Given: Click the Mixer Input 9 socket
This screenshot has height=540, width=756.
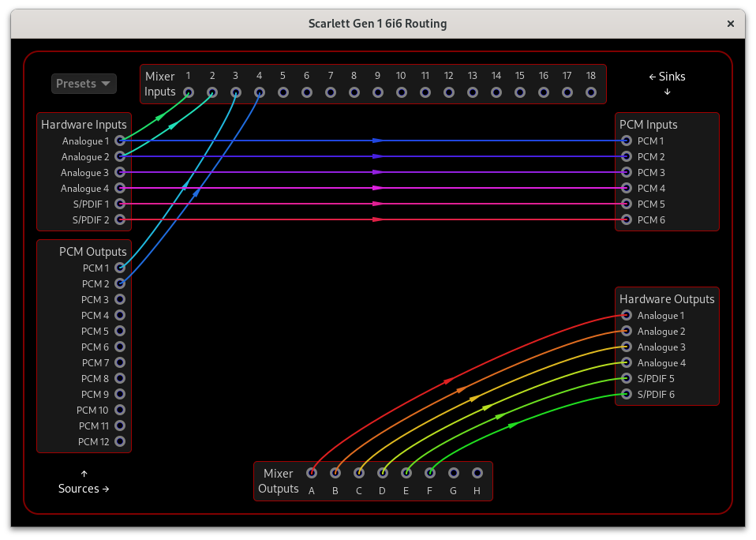Looking at the screenshot, I should click(377, 92).
